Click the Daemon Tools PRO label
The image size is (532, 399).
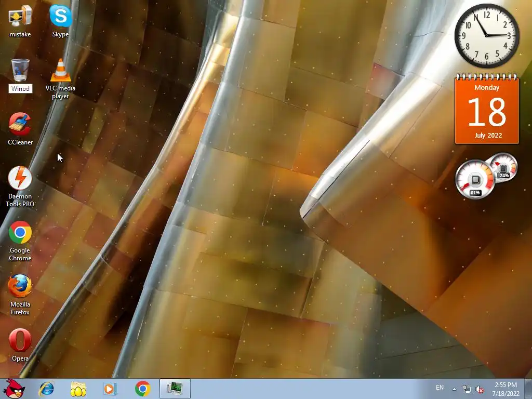tap(20, 200)
